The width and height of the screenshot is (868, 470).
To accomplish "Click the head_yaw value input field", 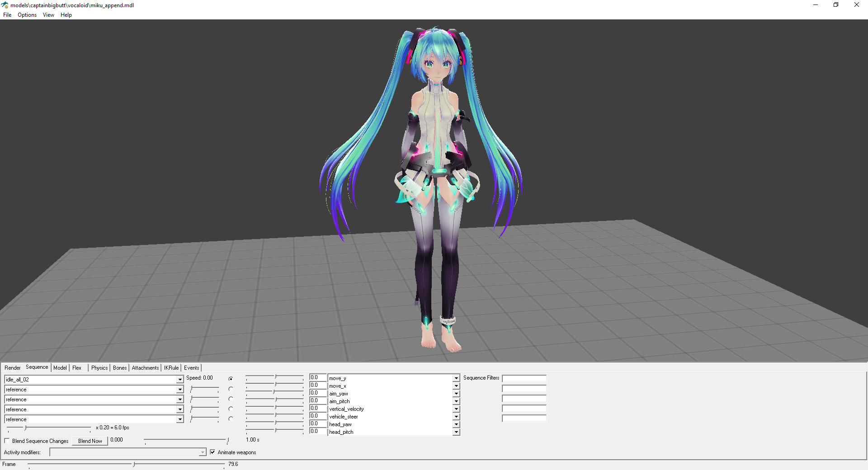I will click(318, 423).
